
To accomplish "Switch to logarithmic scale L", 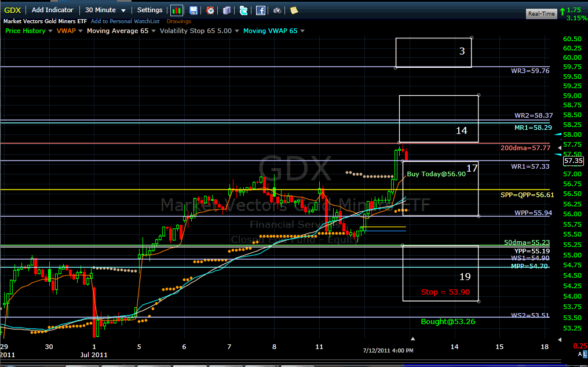I will click(585, 354).
